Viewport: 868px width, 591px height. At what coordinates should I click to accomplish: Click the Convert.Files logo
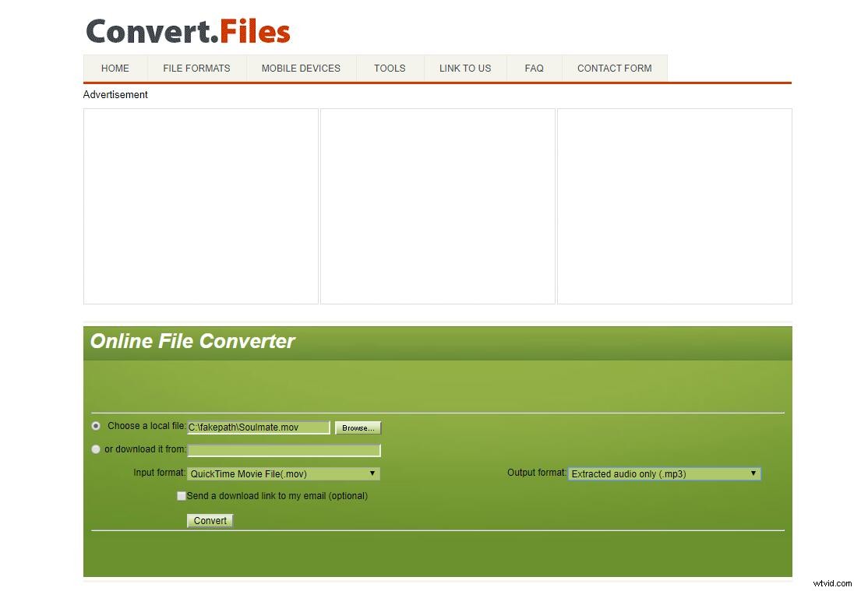point(187,30)
